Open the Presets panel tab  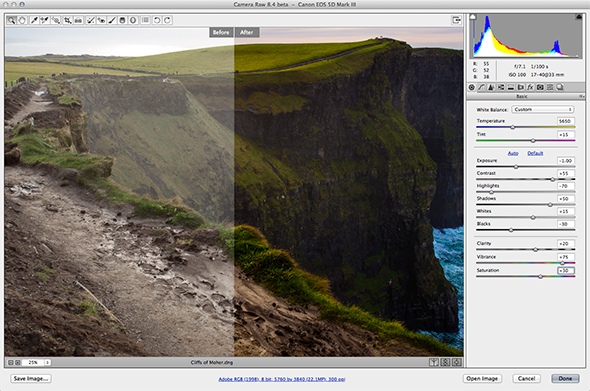point(550,87)
